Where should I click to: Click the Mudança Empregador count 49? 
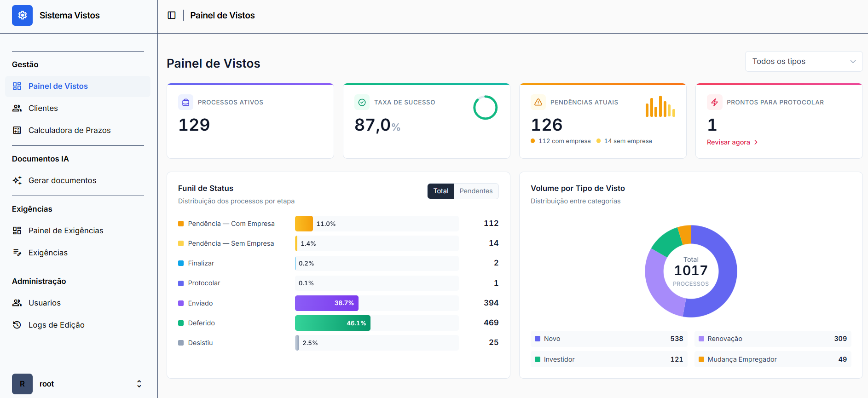tap(843, 359)
